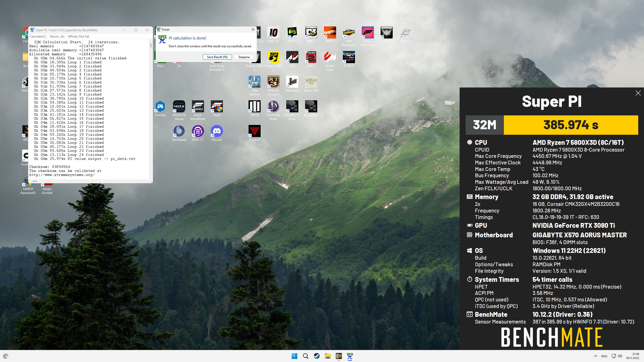Open taskbar Search
This screenshot has width=644, height=362.
(x=305, y=356)
